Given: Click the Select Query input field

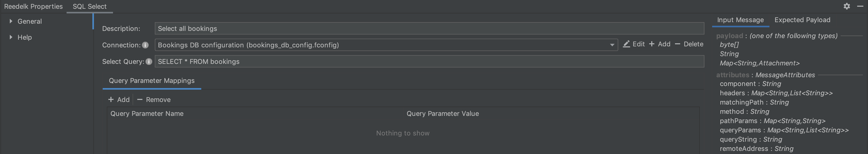Looking at the screenshot, I should point(429,62).
